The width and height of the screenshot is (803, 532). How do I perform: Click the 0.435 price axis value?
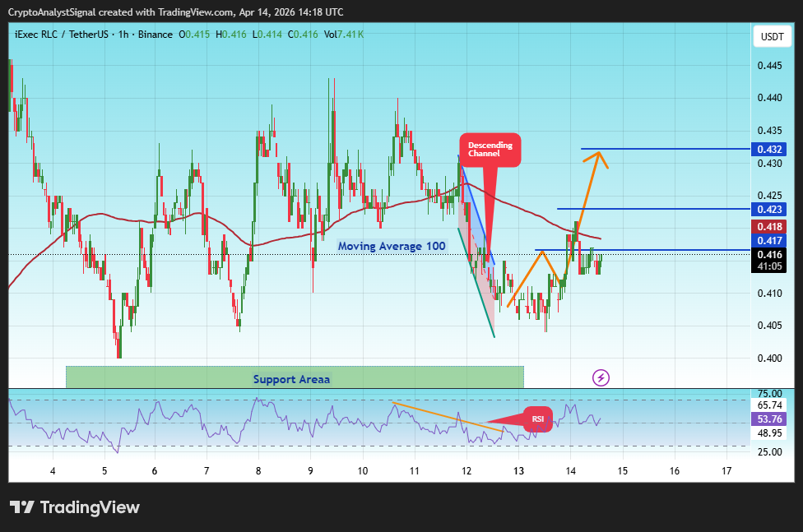pyautogui.click(x=770, y=131)
